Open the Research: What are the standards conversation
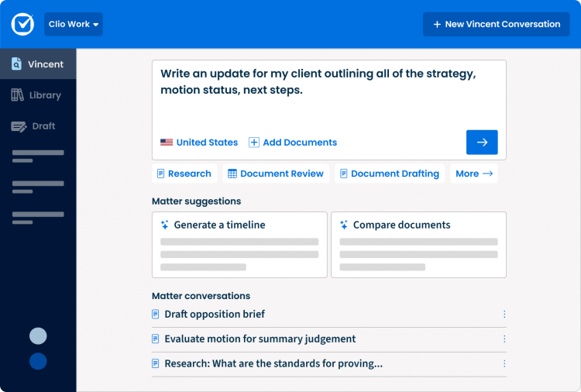Image resolution: width=581 pixels, height=392 pixels. click(329, 363)
